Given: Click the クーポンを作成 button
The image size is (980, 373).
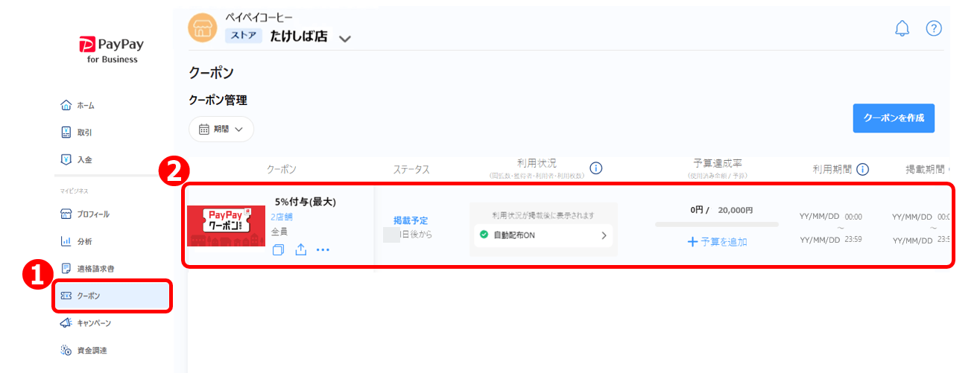Looking at the screenshot, I should point(893,118).
